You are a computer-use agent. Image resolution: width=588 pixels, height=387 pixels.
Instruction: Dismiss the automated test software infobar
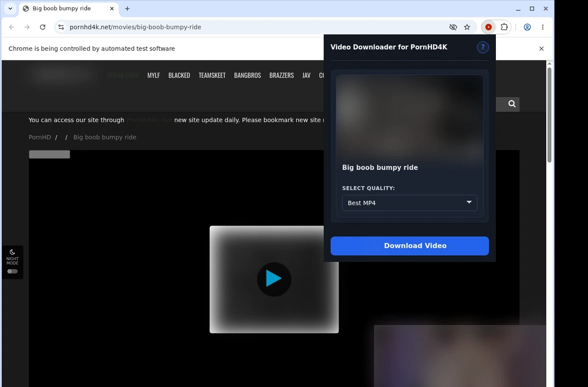(541, 48)
